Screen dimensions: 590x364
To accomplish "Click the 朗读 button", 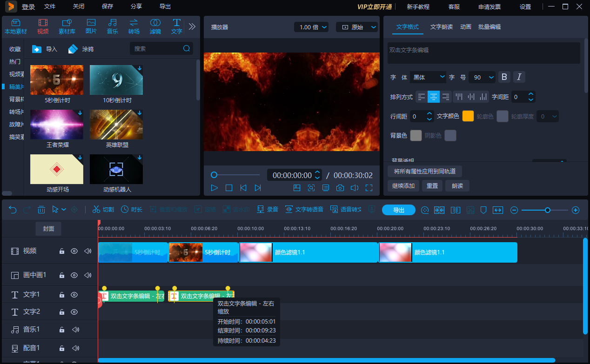I will click(x=457, y=185).
